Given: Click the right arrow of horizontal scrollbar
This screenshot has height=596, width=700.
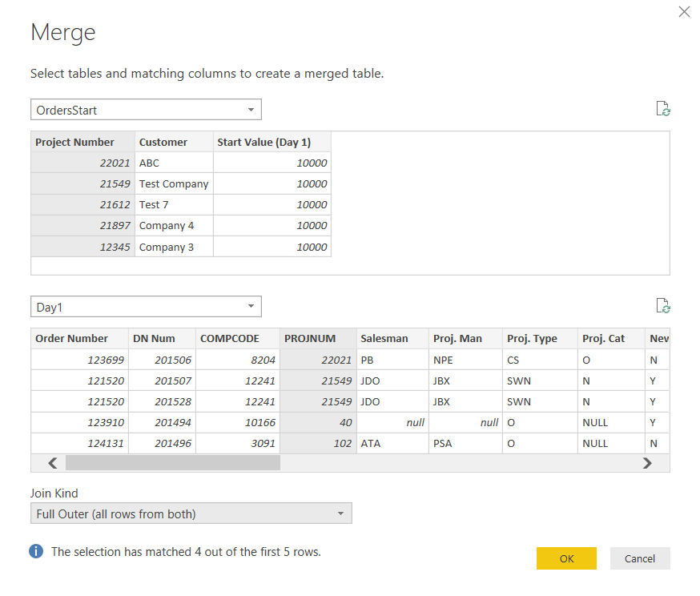Looking at the screenshot, I should 647,463.
